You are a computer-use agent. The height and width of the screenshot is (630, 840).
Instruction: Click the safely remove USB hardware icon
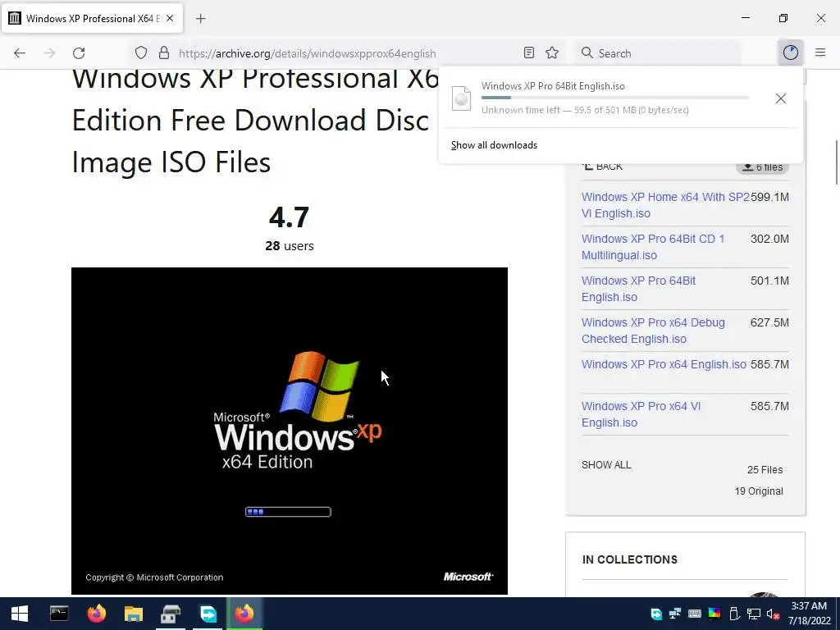click(734, 614)
